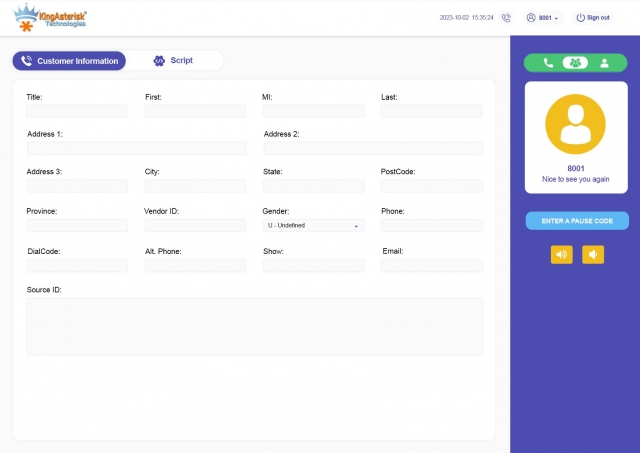
Task: Click into the First name field
Action: 195,111
